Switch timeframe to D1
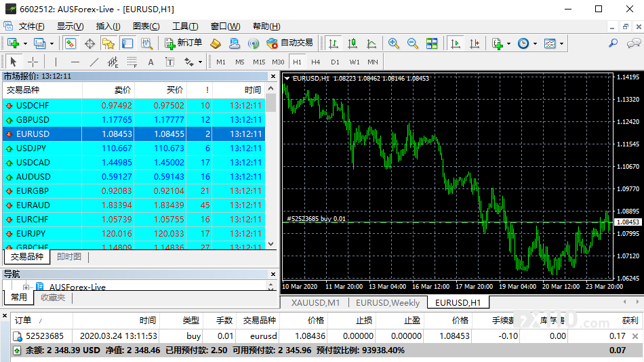This screenshot has height=362, width=644. 335,62
